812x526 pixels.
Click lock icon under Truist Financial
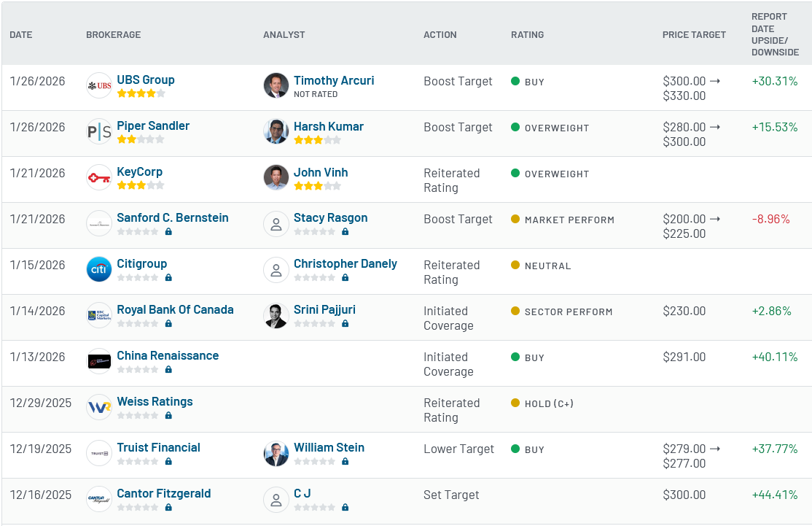(x=168, y=461)
